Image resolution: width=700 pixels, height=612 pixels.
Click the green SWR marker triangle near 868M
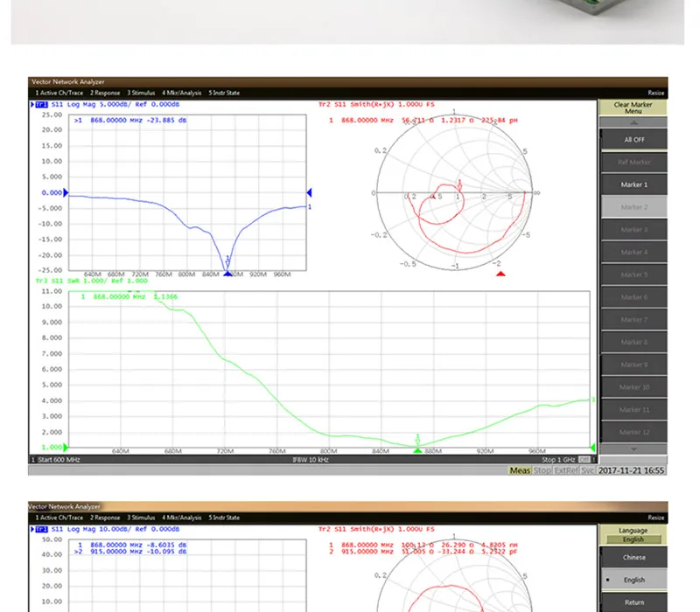[417, 450]
